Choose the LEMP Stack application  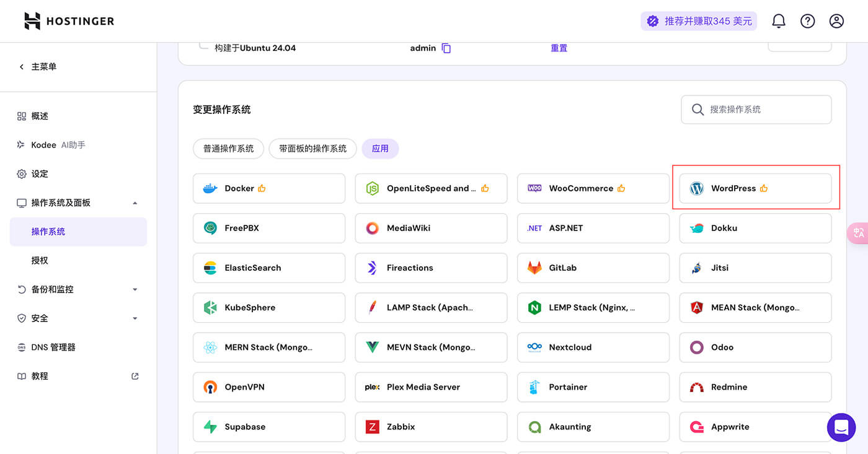pyautogui.click(x=593, y=307)
